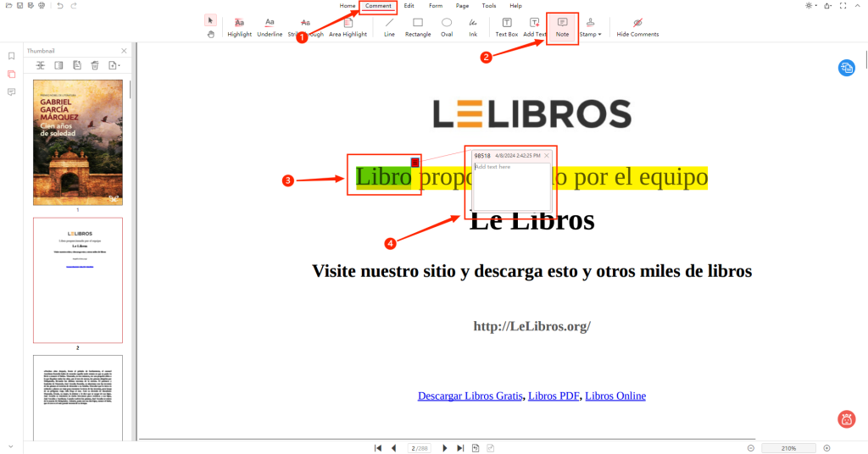The height and width of the screenshot is (454, 868).
Task: Go to the first page
Action: click(378, 448)
